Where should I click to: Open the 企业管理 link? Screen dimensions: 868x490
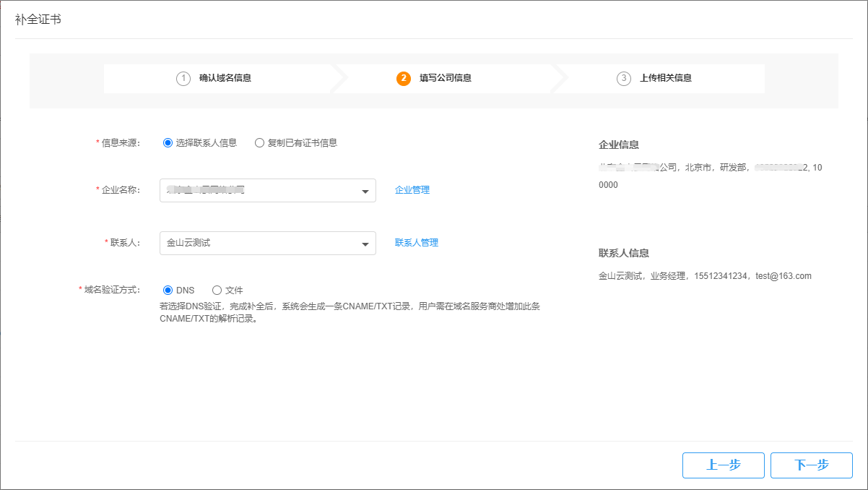(412, 190)
